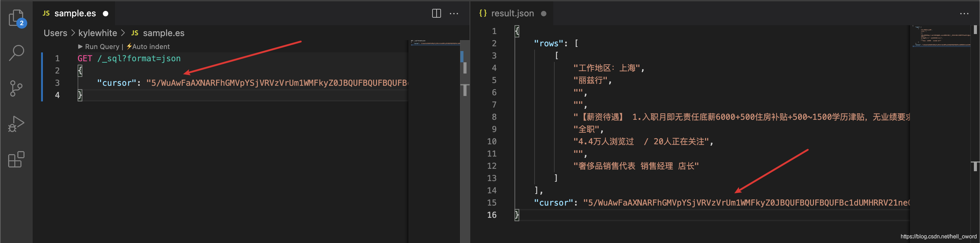Open the Extensions view icon
Image resolution: width=980 pixels, height=243 pixels.
pyautogui.click(x=16, y=159)
